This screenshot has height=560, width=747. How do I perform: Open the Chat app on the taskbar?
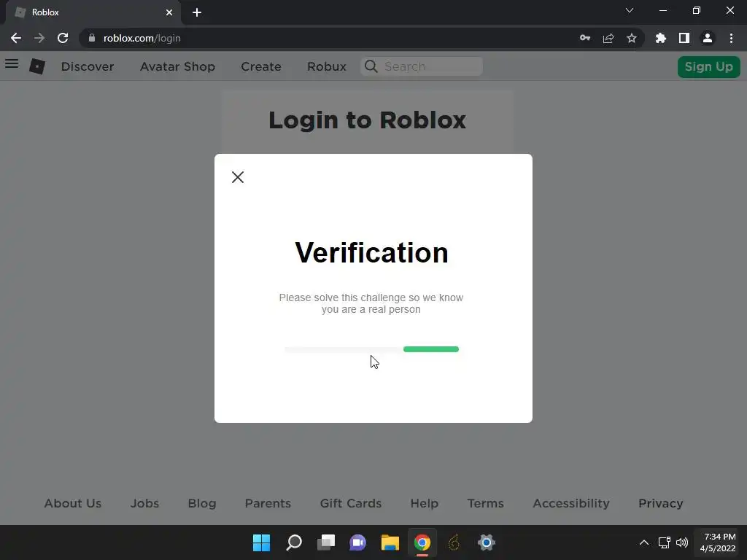point(357,542)
